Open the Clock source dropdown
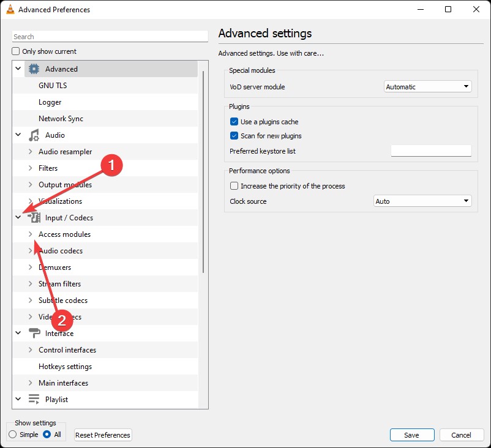This screenshot has height=448, width=491. 422,201
